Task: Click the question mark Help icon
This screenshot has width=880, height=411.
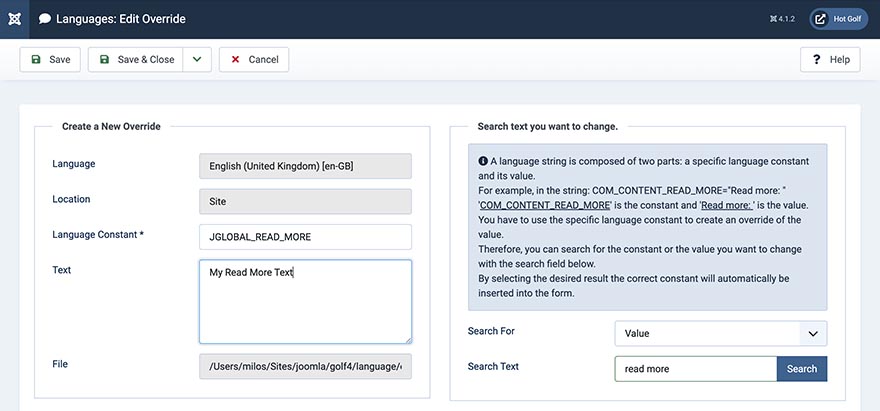Action: [x=816, y=60]
